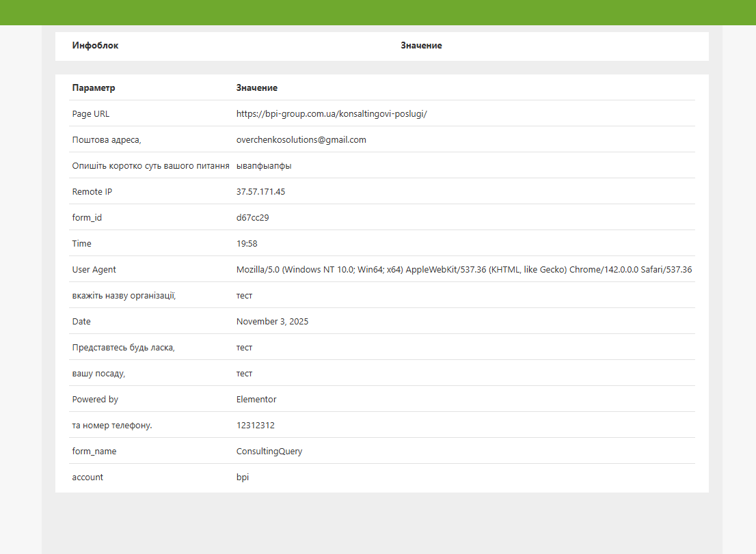
Task: Click the Параметр column header
Action: click(x=94, y=87)
